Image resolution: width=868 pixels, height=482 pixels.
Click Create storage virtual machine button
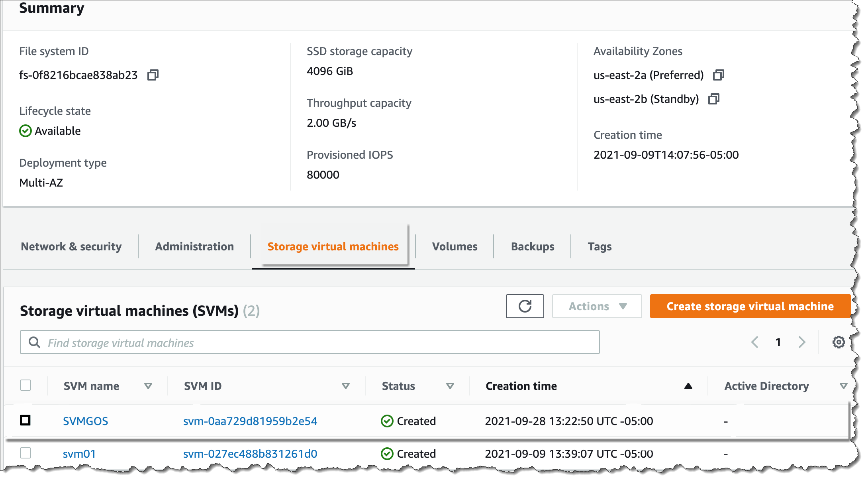coord(750,306)
